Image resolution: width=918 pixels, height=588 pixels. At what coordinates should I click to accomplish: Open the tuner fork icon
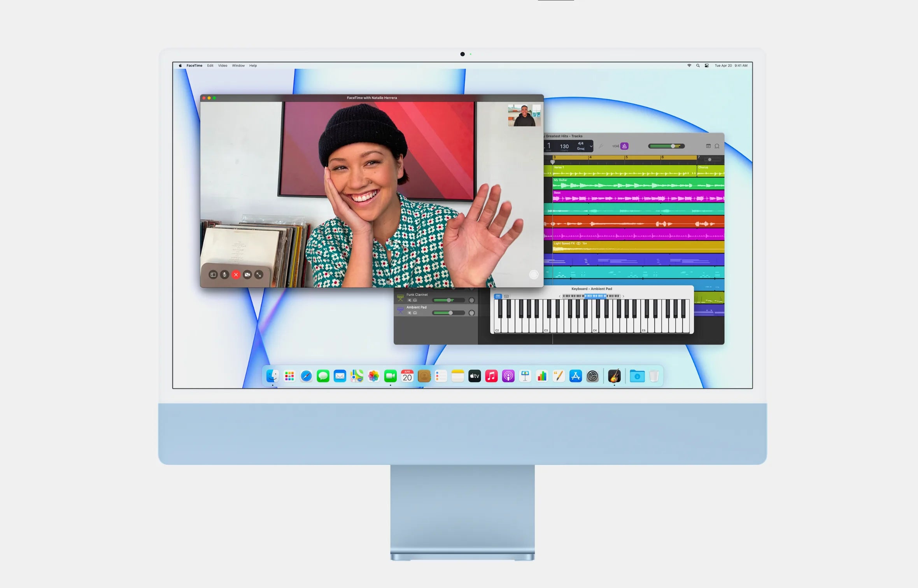click(x=601, y=146)
